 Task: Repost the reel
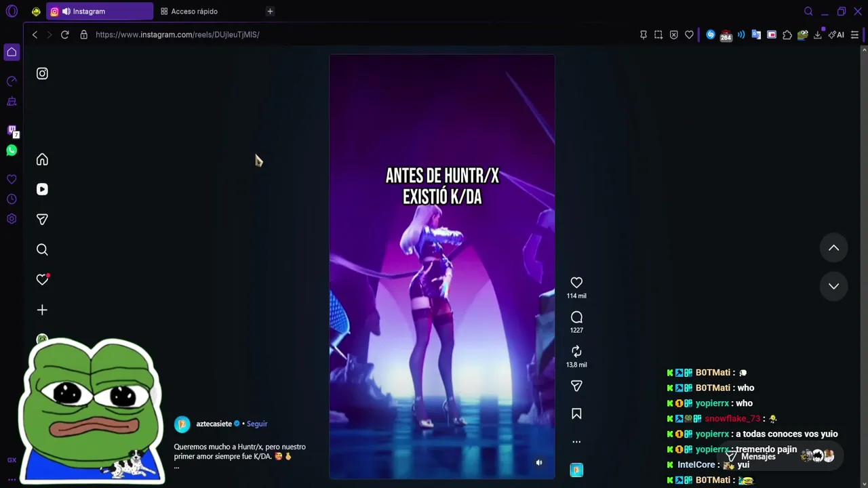(x=576, y=351)
